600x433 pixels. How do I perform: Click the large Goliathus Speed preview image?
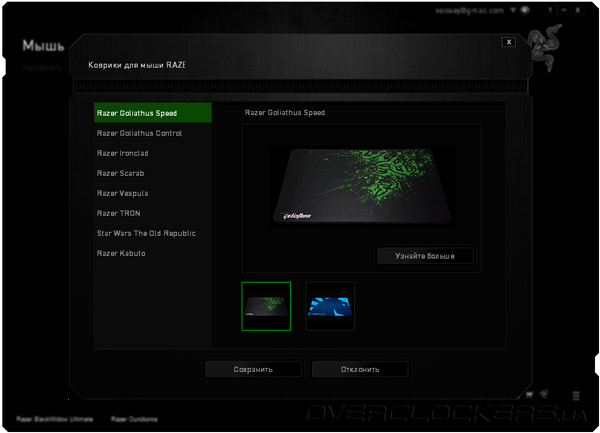pyautogui.click(x=362, y=186)
